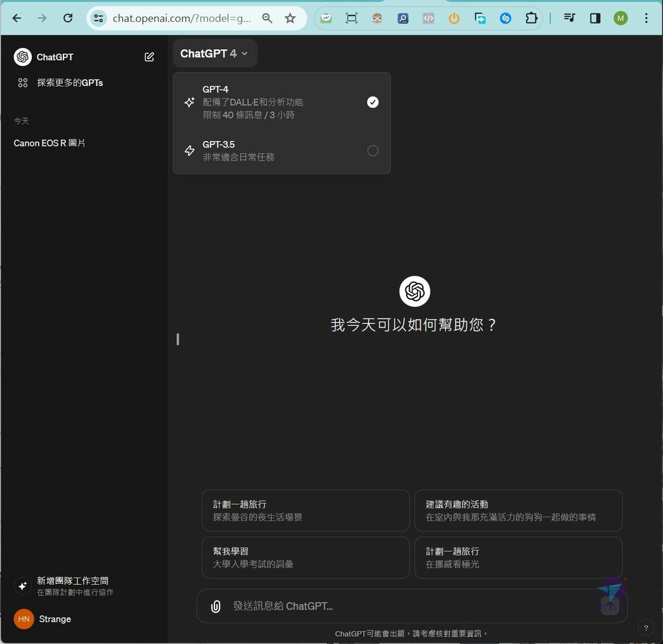The height and width of the screenshot is (644, 663).
Task: Pick the 在挪威看極光 suggestion card
Action: click(519, 557)
